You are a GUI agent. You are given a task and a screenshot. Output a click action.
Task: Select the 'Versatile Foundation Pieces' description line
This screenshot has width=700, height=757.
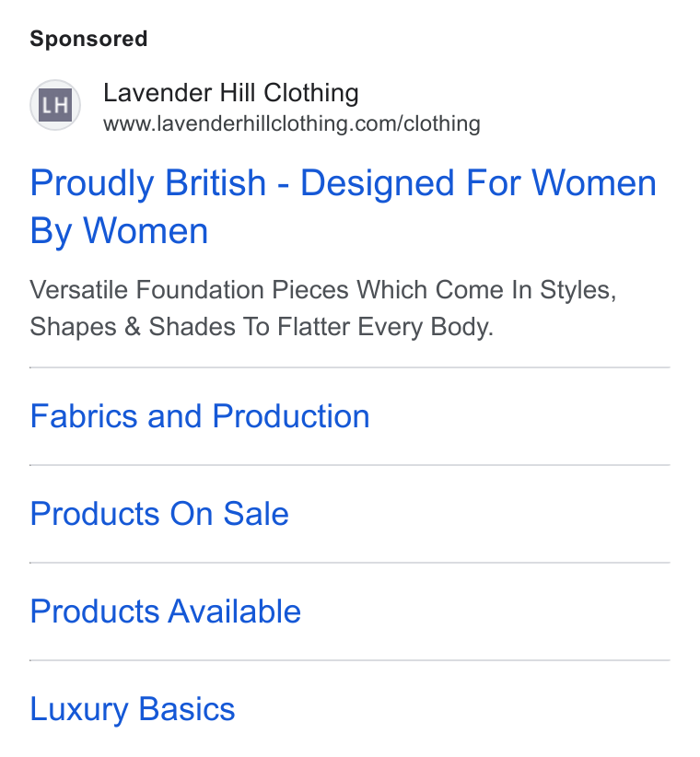(x=323, y=291)
